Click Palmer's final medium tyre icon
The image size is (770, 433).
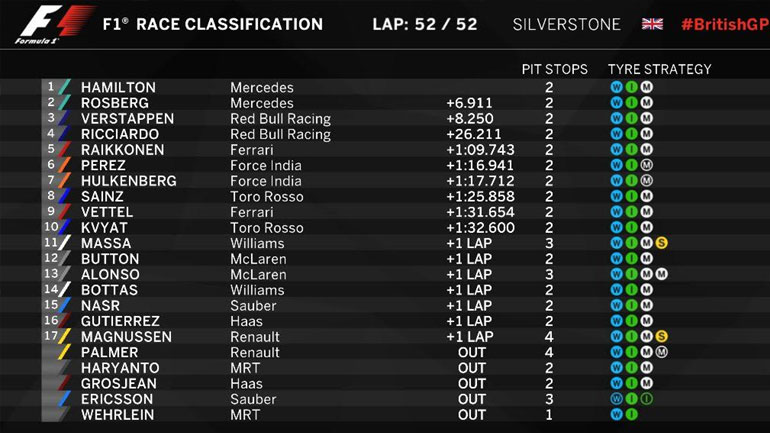(x=662, y=353)
